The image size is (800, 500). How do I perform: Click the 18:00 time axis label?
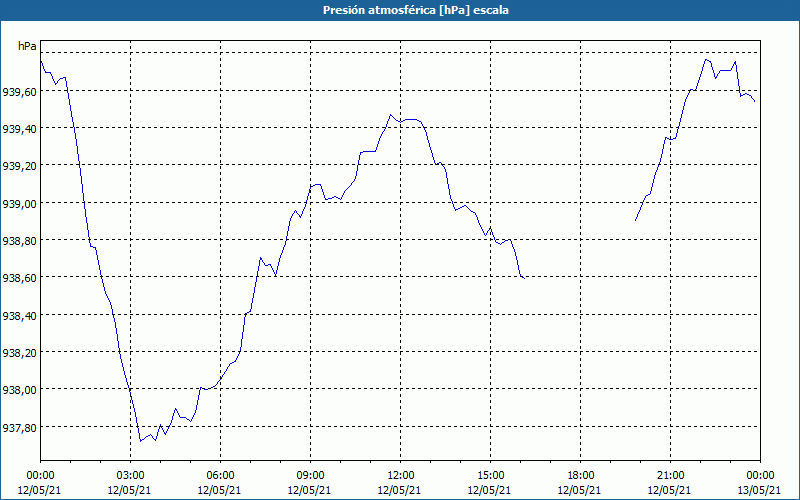click(581, 476)
